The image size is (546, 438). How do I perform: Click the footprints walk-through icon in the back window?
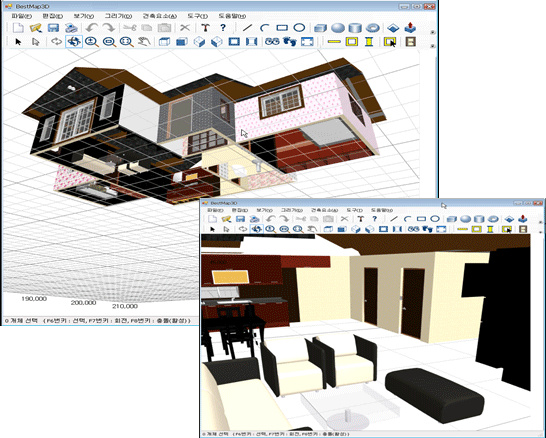click(x=289, y=42)
